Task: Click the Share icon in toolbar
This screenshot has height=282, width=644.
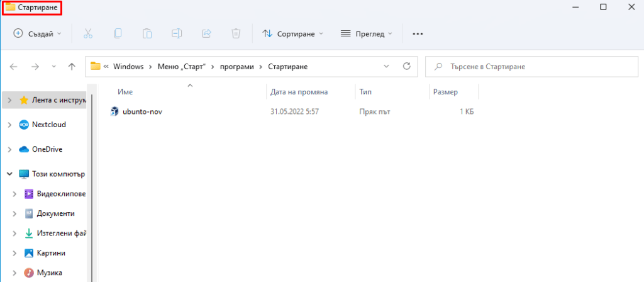Action: click(x=206, y=34)
